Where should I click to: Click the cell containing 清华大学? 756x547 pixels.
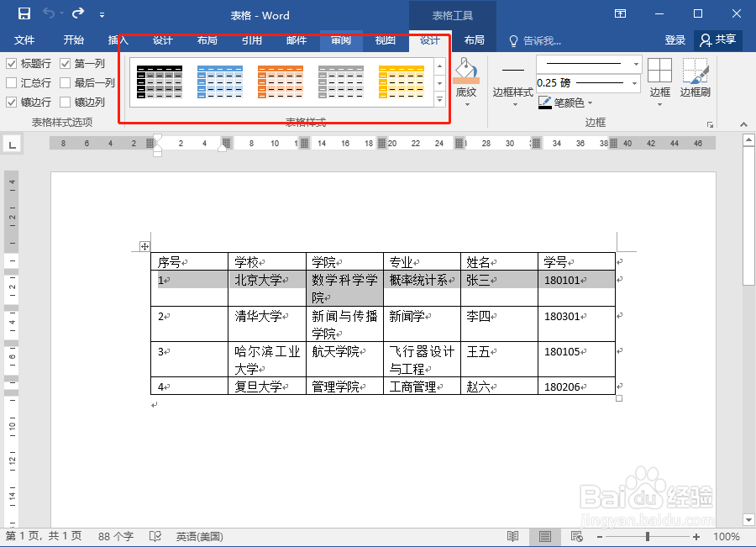(x=266, y=323)
